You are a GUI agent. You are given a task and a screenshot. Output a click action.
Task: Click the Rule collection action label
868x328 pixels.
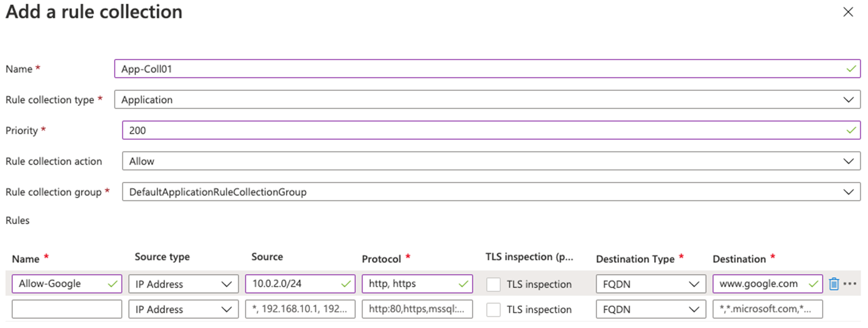(x=54, y=161)
